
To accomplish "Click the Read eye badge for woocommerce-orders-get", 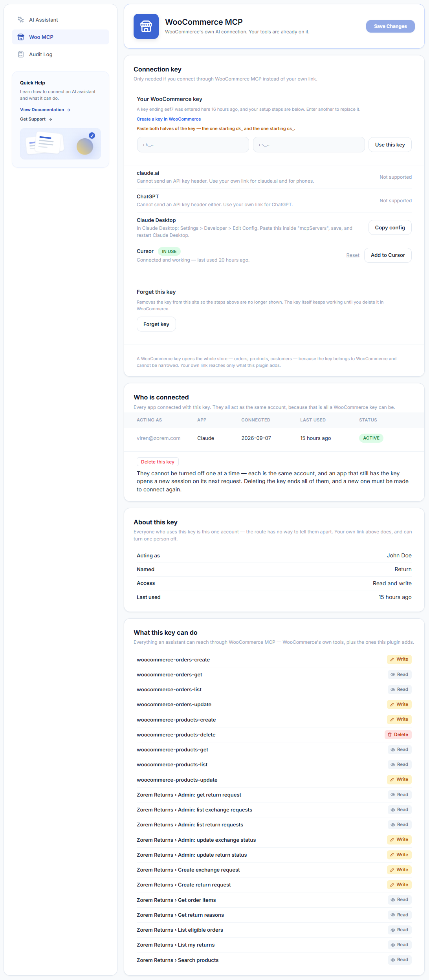I will 400,674.
